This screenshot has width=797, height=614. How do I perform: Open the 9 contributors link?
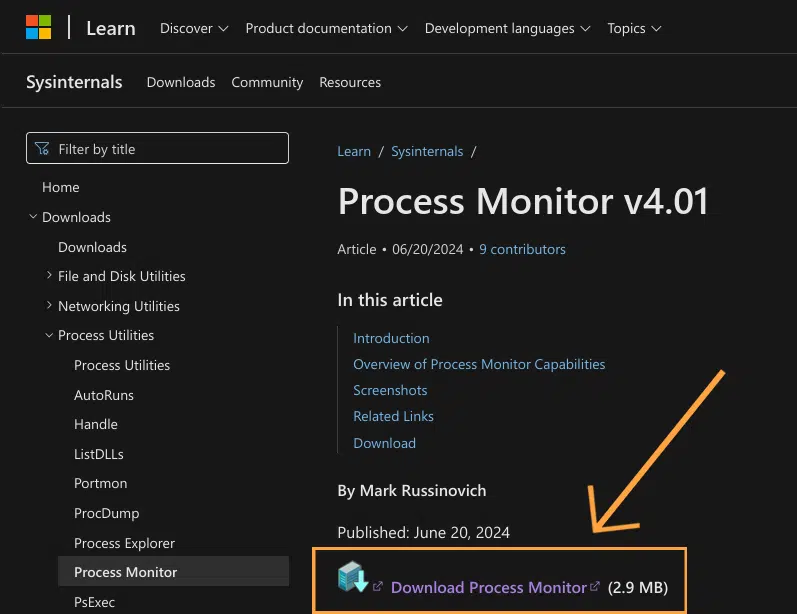(522, 249)
